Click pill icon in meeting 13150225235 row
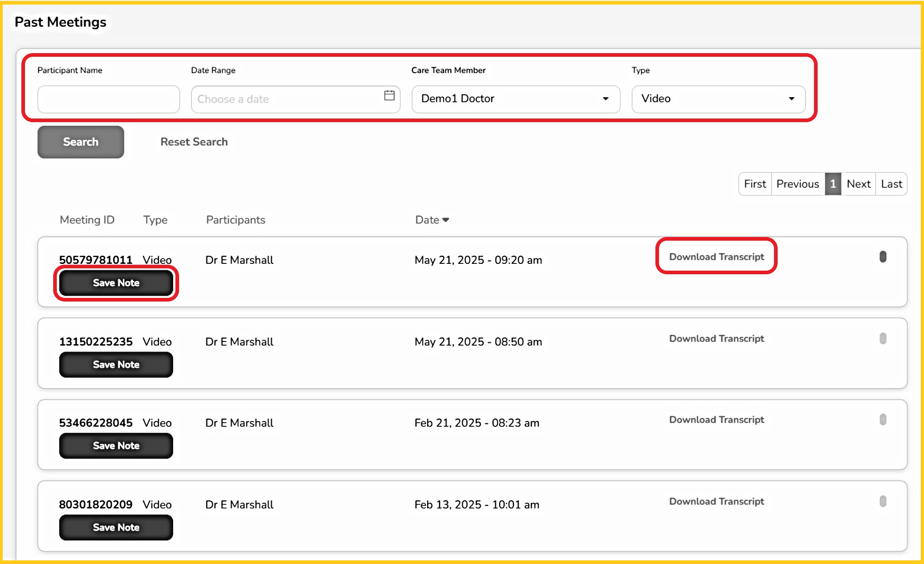Screen dimensions: 924x564 [x=883, y=339]
